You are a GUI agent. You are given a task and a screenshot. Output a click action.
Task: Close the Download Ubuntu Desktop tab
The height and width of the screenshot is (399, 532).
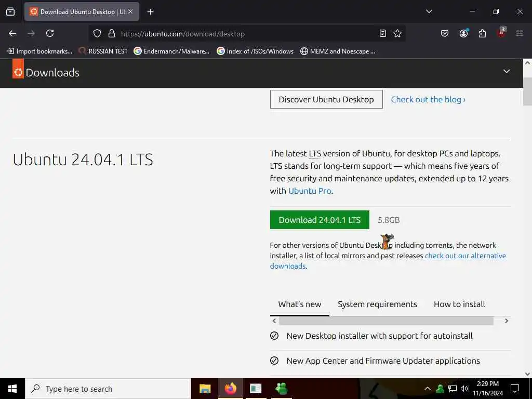[130, 11]
